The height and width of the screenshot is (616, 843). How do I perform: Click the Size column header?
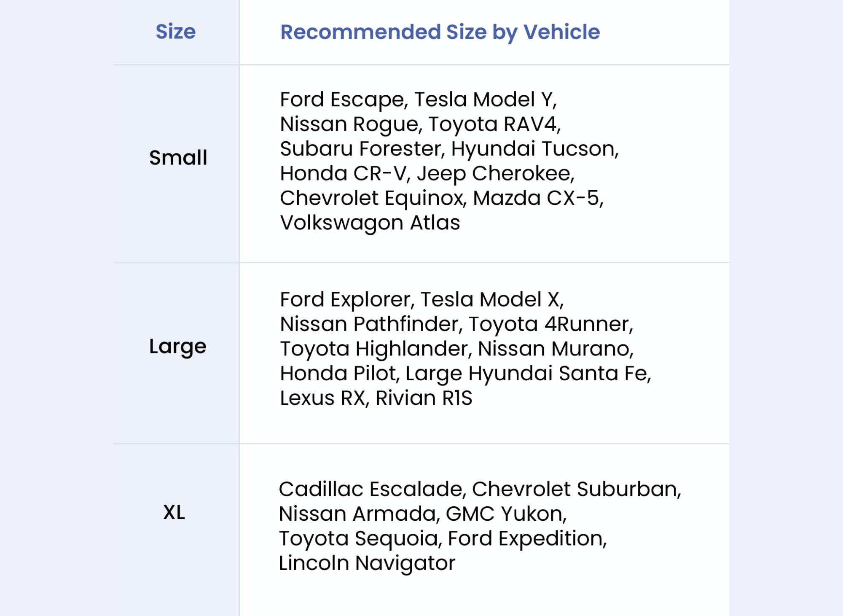(x=176, y=32)
